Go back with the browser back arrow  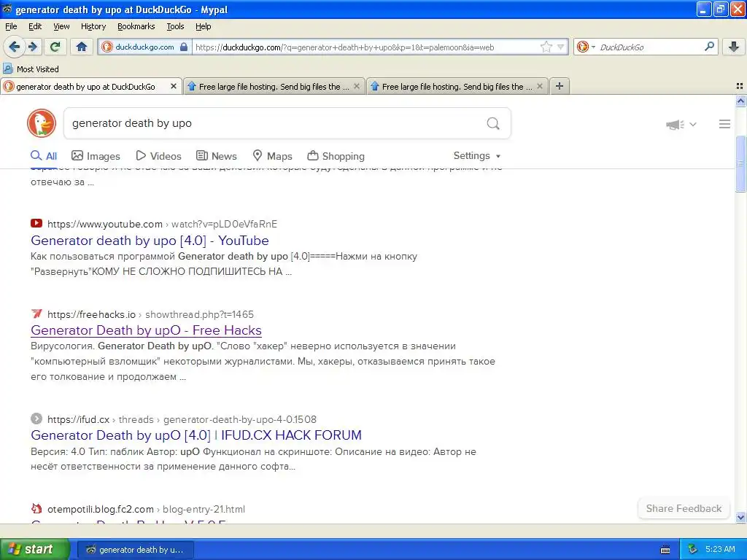(14, 47)
